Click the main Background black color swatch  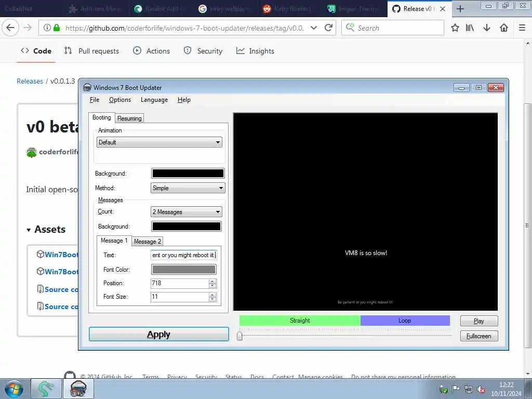coord(188,174)
